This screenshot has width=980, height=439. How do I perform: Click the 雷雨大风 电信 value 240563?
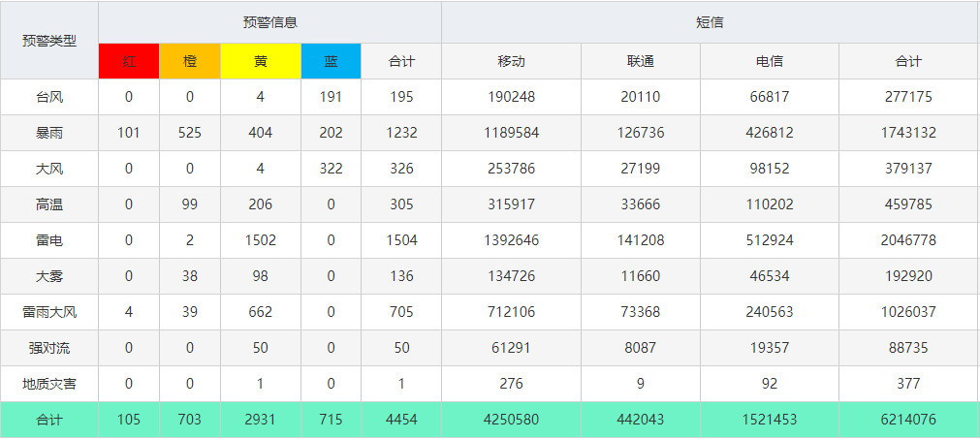(770, 312)
